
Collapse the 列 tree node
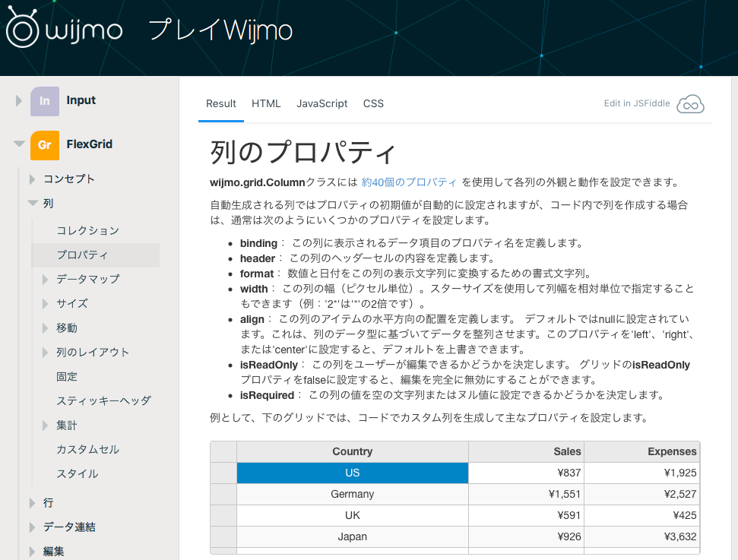click(33, 204)
